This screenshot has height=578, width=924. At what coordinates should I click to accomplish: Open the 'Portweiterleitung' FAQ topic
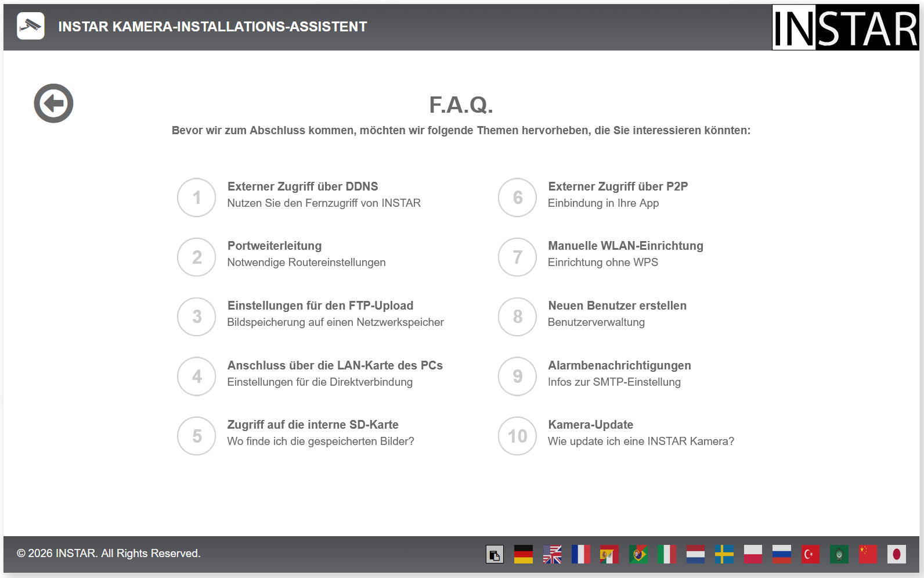coord(275,246)
